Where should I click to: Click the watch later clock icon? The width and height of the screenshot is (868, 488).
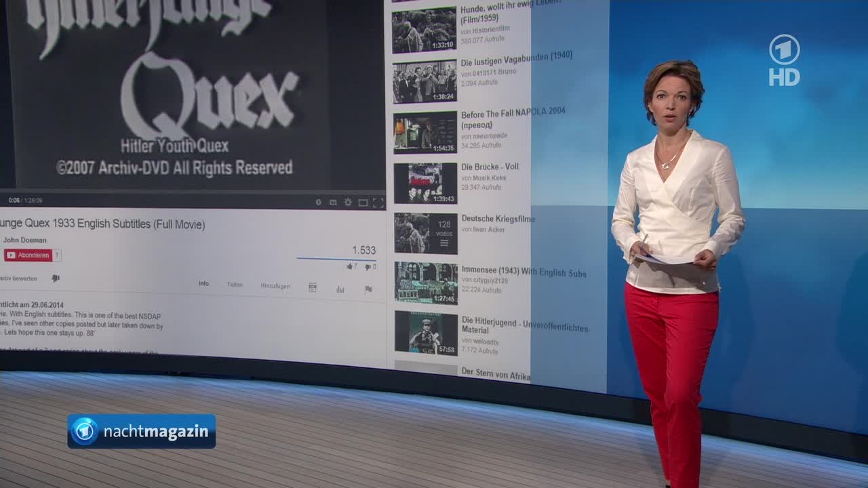pyautogui.click(x=319, y=202)
